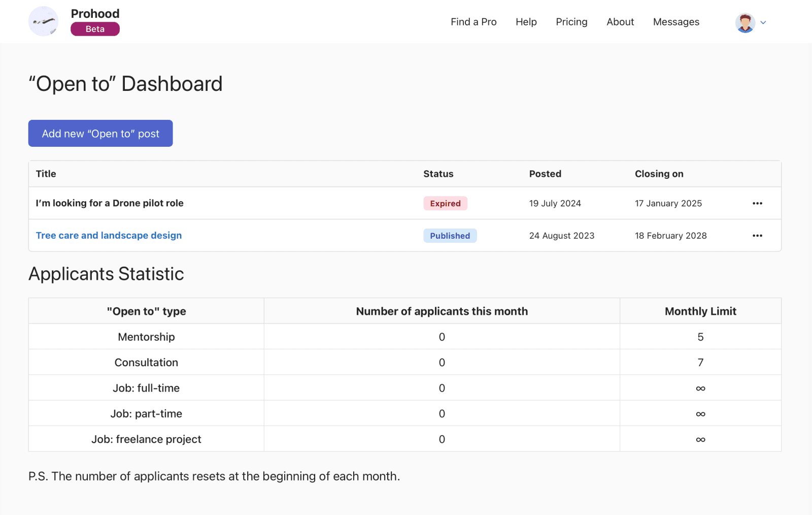
Task: Open the user avatar menu
Action: click(x=745, y=22)
